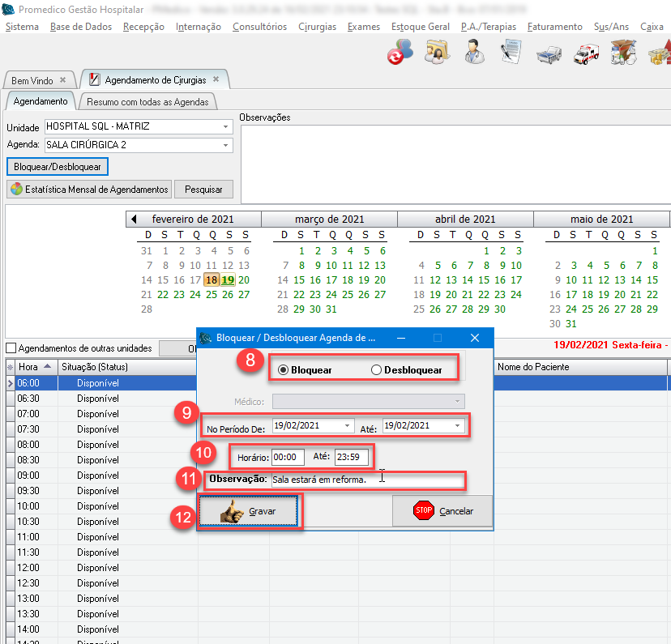671x644 pixels.
Task: Click the Hora column sort arrow
Action: tap(48, 366)
